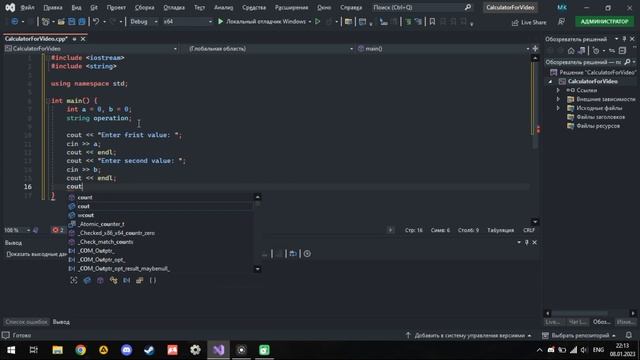Click the Live Share button
This screenshot has width=640, height=360.
529,22
